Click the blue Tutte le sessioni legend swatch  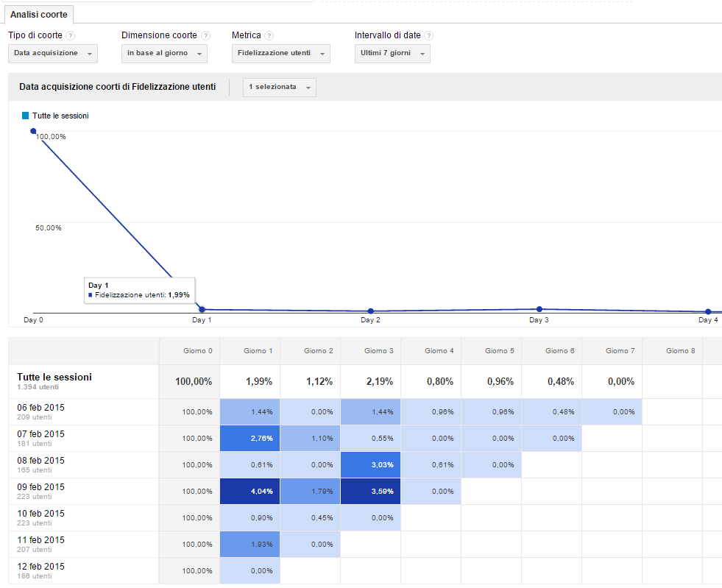click(26, 116)
